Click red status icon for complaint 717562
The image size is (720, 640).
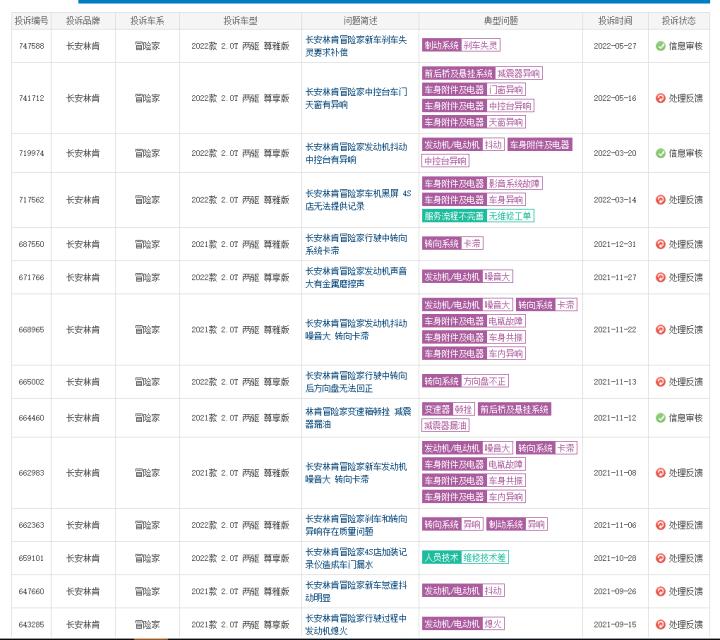coord(660,200)
